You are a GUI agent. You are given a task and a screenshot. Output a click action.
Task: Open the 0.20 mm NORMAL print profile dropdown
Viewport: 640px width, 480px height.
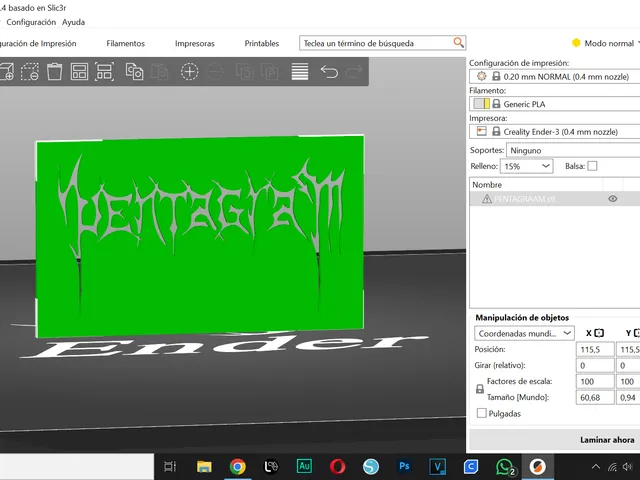(554, 76)
